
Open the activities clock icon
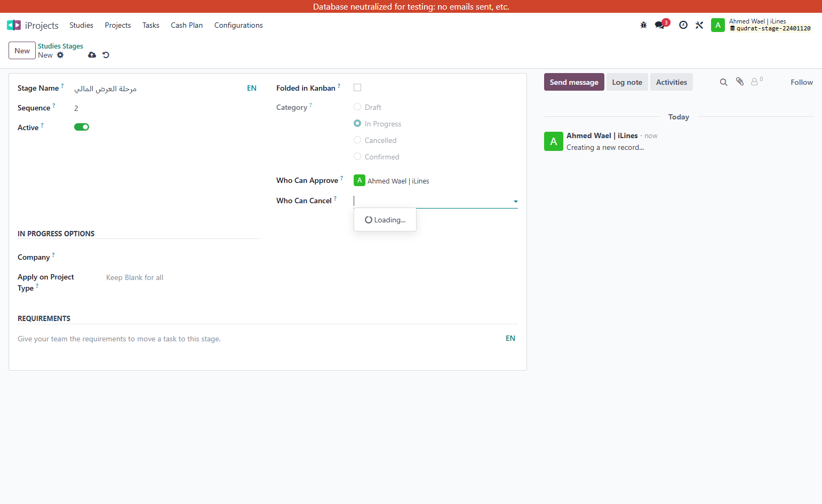click(683, 25)
